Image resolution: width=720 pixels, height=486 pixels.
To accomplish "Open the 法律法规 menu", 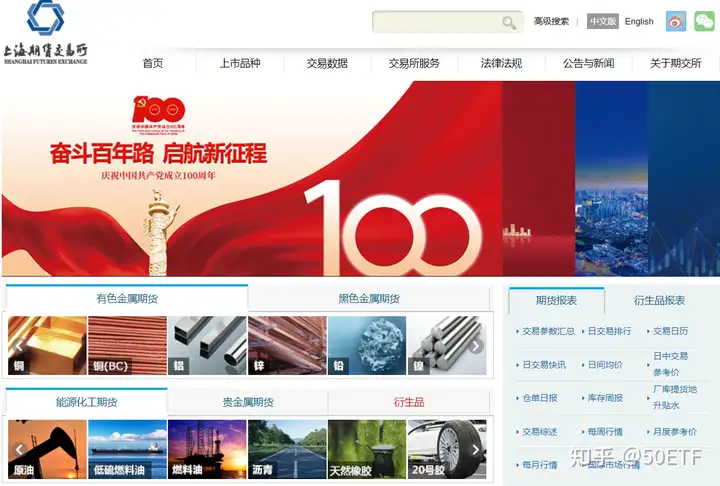I will point(501,63).
